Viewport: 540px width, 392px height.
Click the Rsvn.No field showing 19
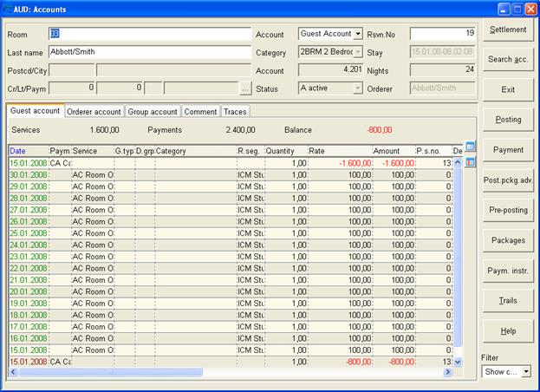[x=443, y=34]
